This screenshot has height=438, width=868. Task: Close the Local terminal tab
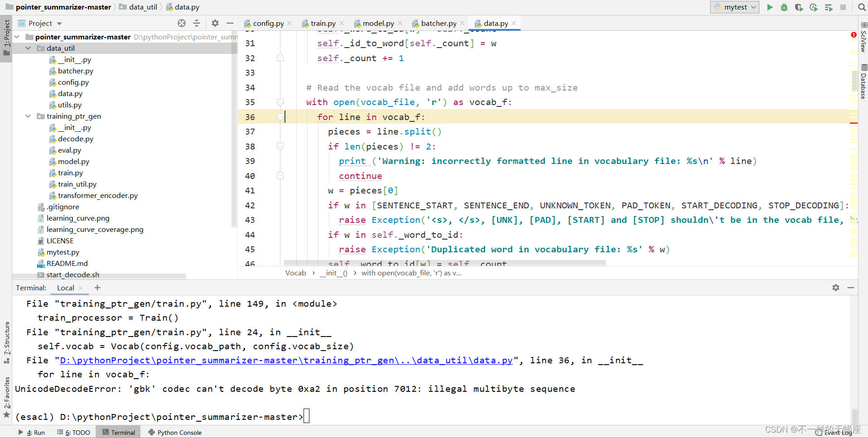click(81, 288)
